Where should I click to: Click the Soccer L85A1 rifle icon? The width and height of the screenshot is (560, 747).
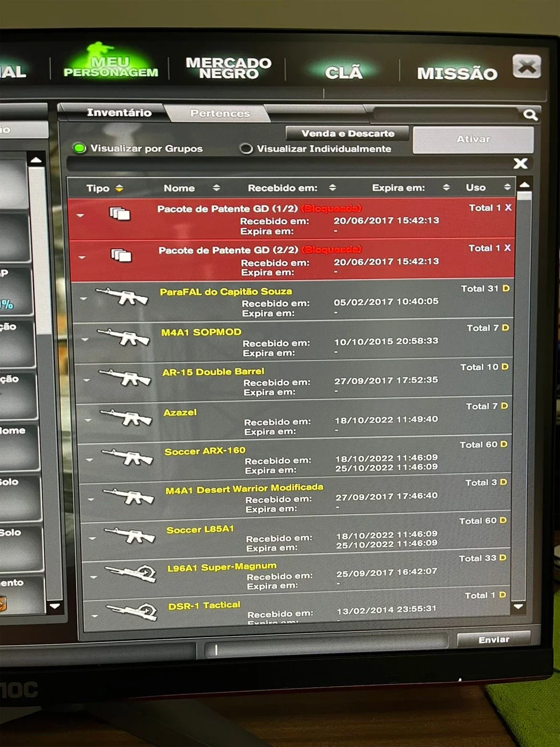pos(130,535)
